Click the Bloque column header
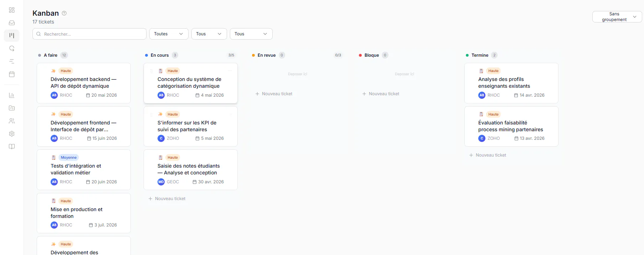Screen dimensions: 644x255 coord(372,55)
